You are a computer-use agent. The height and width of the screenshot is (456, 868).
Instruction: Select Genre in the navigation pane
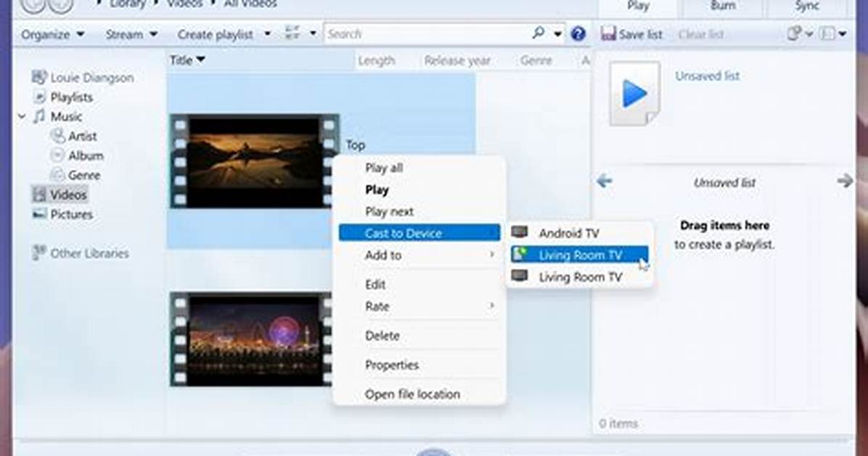84,175
